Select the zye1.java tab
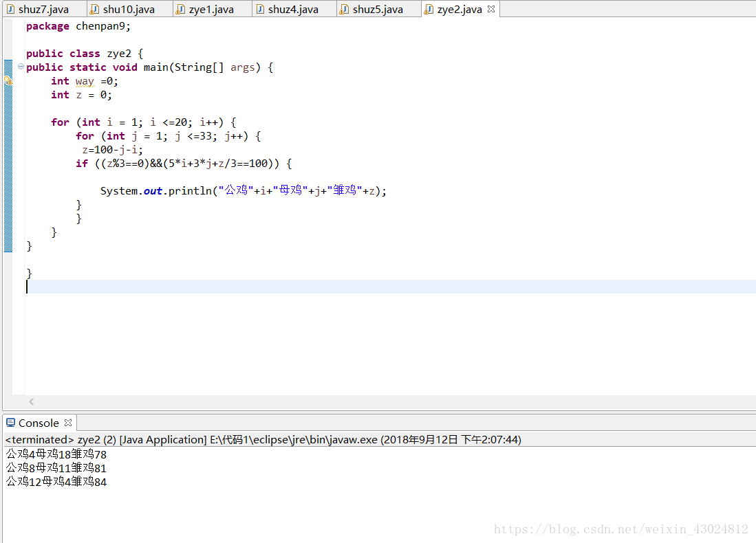Screen dimensions: 756x543 (x=211, y=9)
